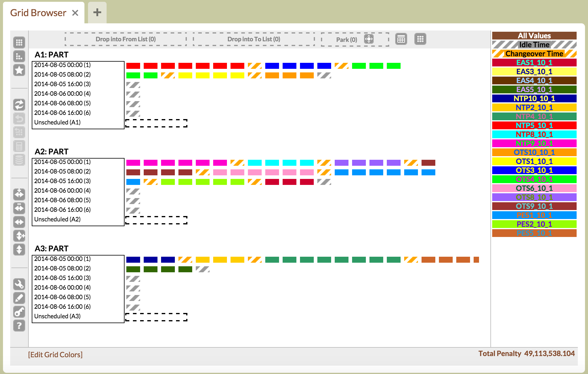Click the Edit Grid Colors link
The image size is (588, 374).
[55, 355]
